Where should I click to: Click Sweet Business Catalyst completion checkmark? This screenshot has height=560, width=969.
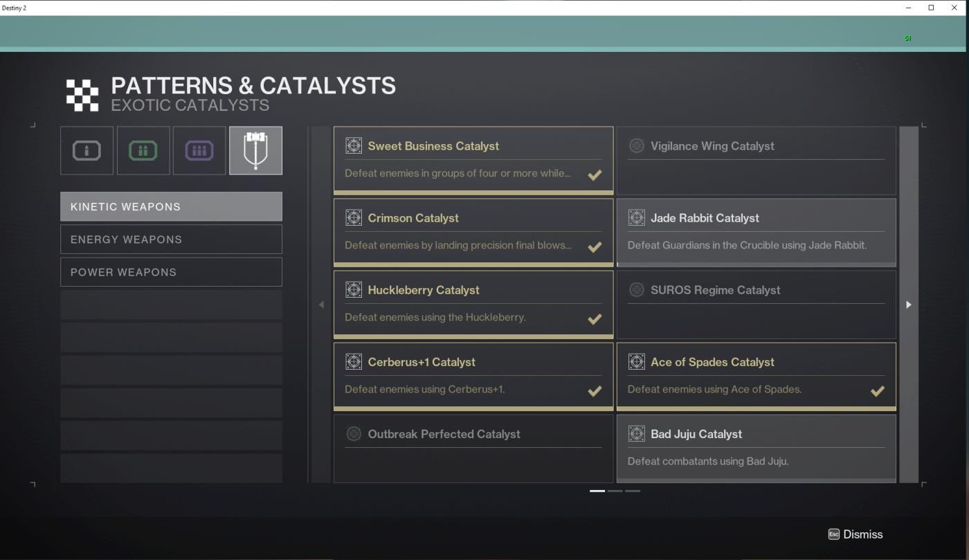[595, 174]
